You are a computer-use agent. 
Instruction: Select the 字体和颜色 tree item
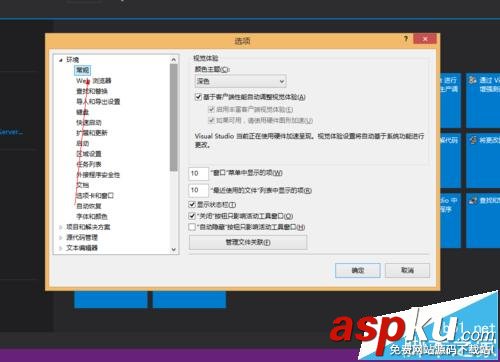[92, 216]
